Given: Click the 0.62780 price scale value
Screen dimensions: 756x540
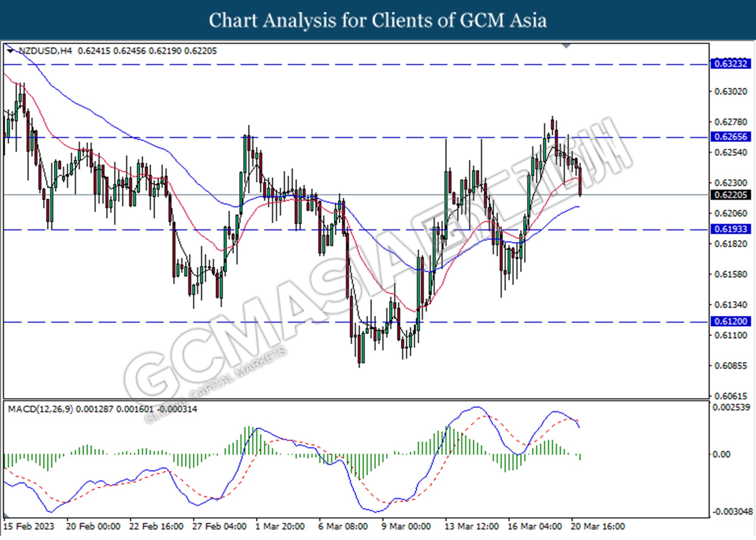Looking at the screenshot, I should click(731, 122).
